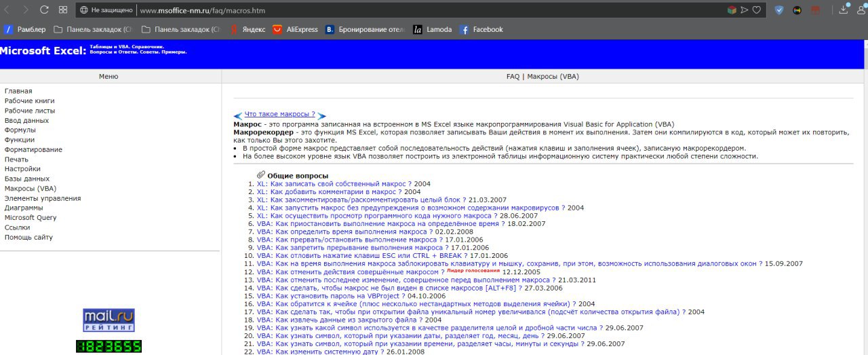This screenshot has height=355, width=868.
Task: Open the Facebook bookmark
Action: pyautogui.click(x=481, y=29)
